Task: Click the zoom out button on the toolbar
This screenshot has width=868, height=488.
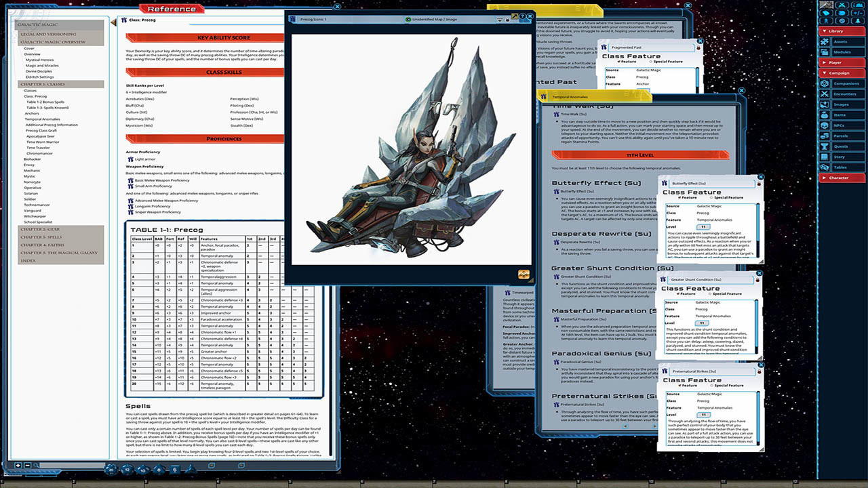Action: coord(27,466)
